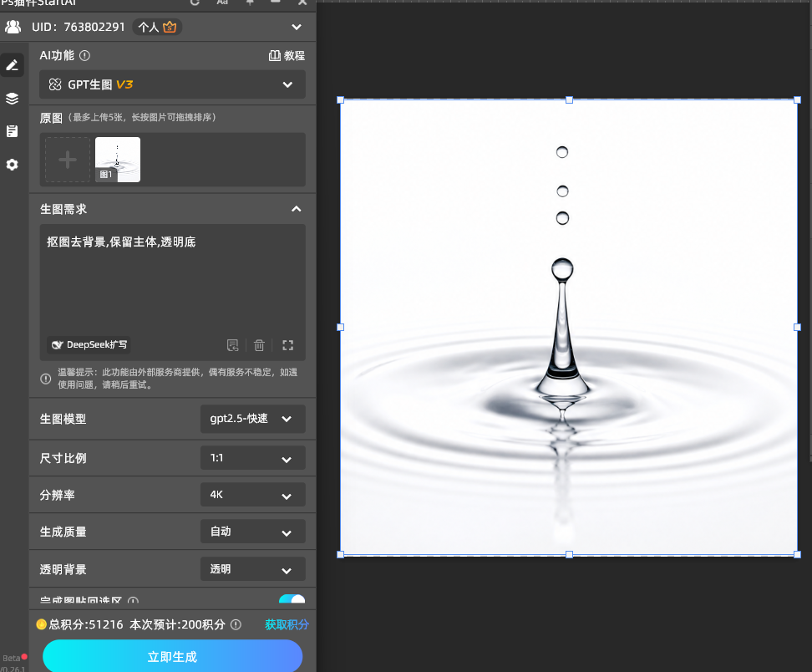Expand prompt box with fullscreen icon
The width and height of the screenshot is (812, 672).
[288, 345]
